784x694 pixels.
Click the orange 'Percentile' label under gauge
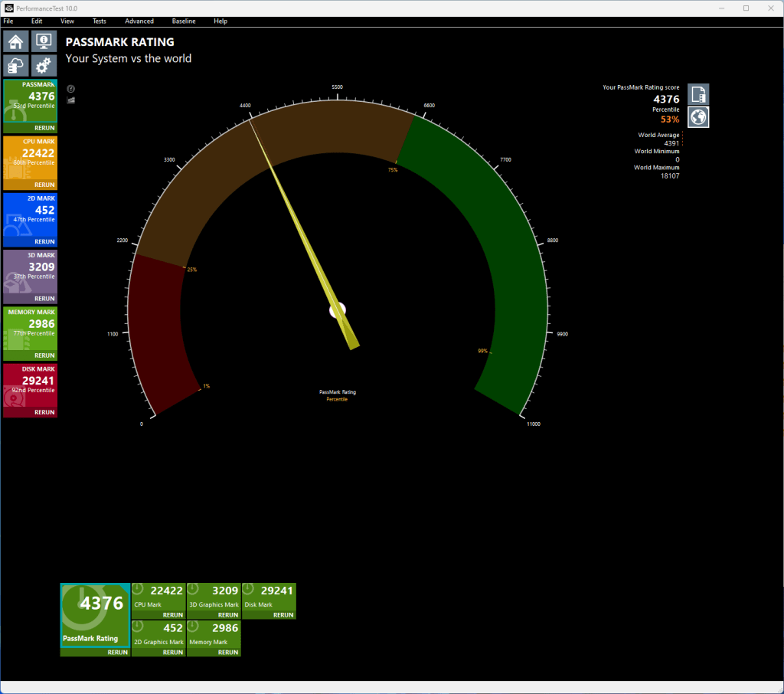point(337,399)
